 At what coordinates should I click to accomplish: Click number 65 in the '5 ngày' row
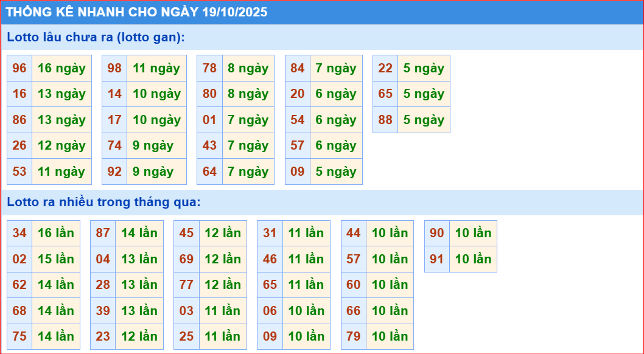(x=385, y=94)
